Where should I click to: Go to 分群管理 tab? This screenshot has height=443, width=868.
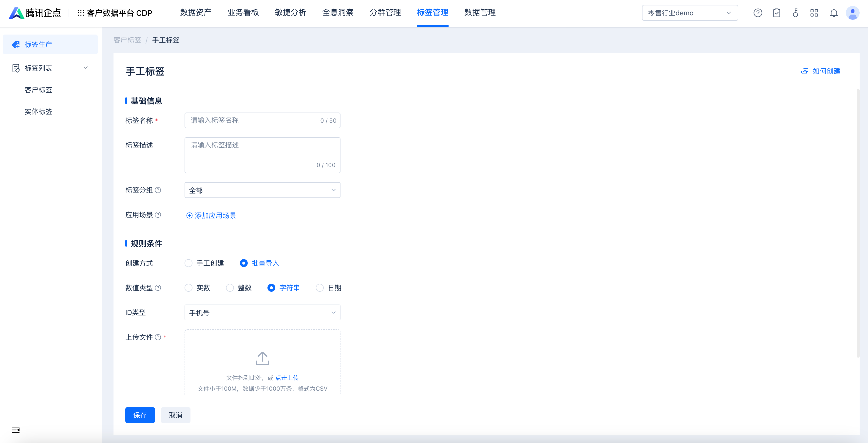pyautogui.click(x=385, y=13)
